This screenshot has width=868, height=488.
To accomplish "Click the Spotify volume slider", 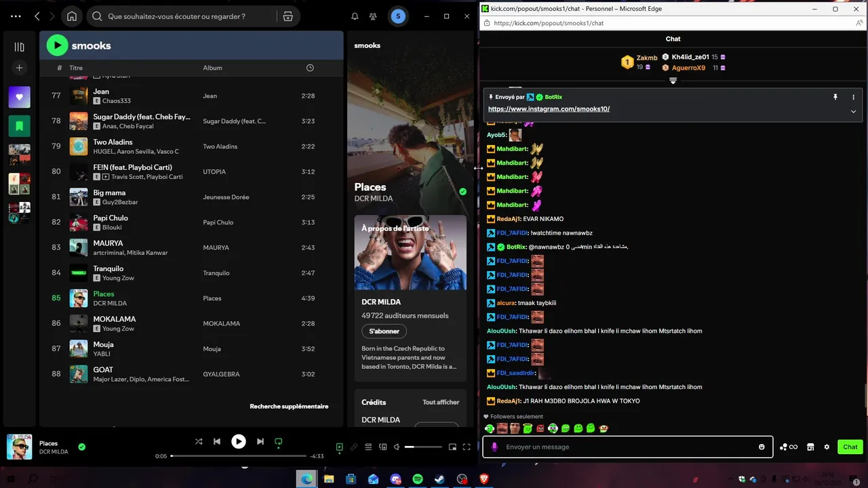I will tap(423, 447).
